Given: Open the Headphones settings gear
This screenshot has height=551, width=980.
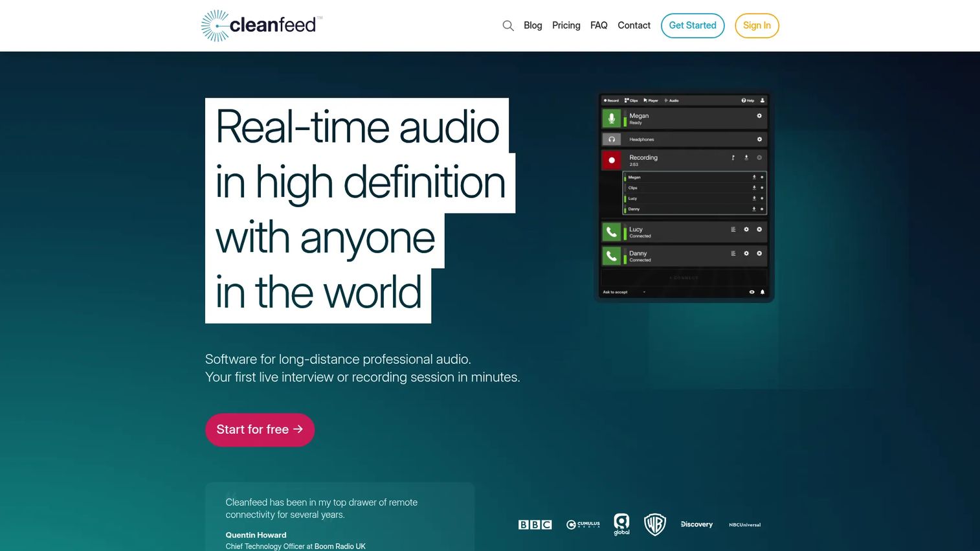Looking at the screenshot, I should tap(759, 139).
